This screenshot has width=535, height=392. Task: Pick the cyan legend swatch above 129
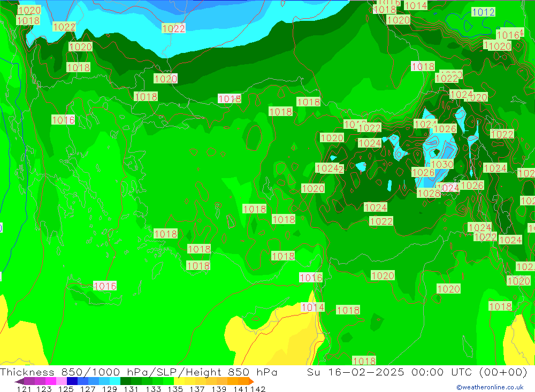coord(115,381)
